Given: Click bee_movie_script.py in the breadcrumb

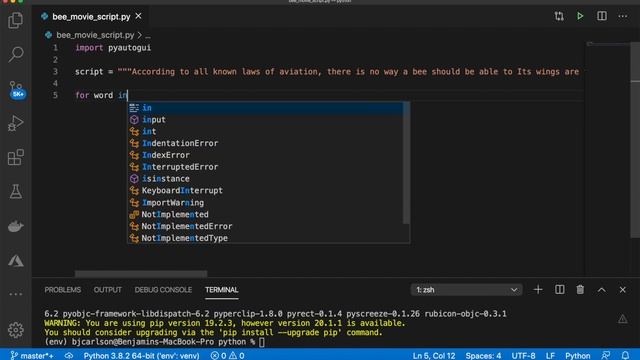Looking at the screenshot, I should [95, 35].
